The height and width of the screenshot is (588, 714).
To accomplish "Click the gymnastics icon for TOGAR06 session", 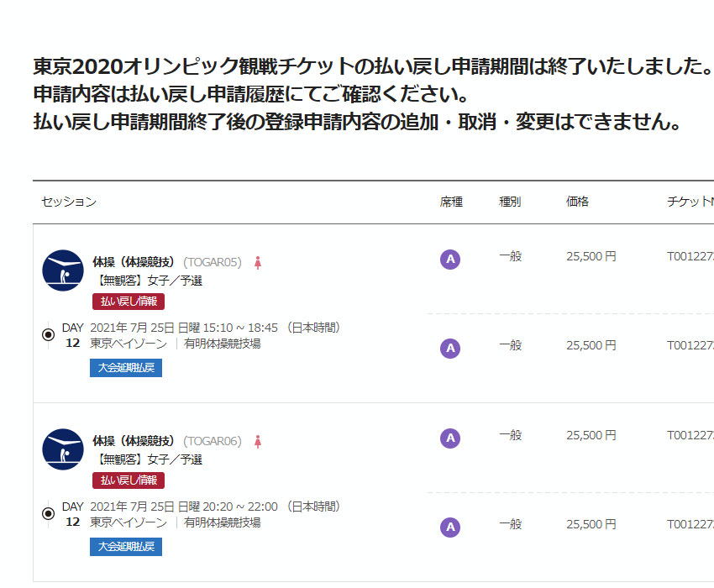I will [x=63, y=449].
